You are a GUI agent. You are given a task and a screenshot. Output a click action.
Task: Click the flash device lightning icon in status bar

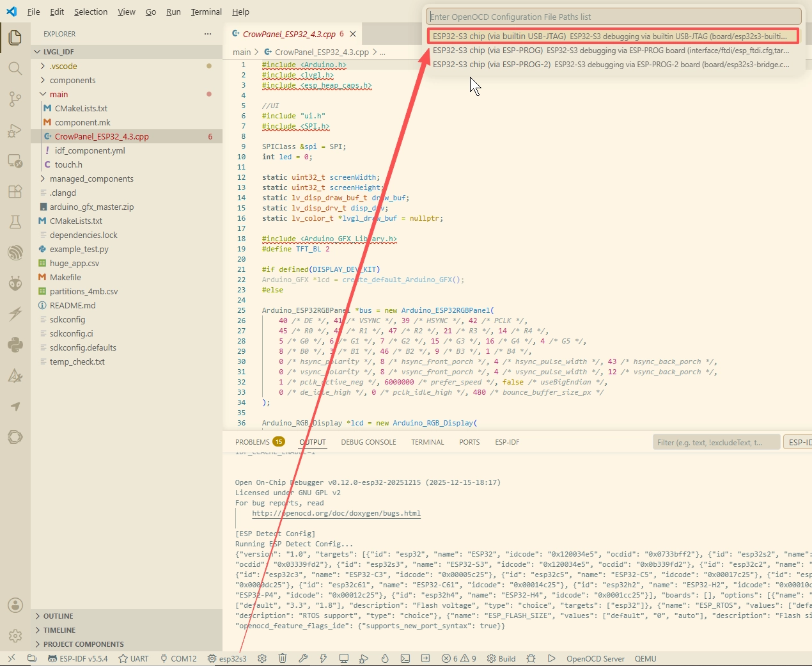coord(324,658)
